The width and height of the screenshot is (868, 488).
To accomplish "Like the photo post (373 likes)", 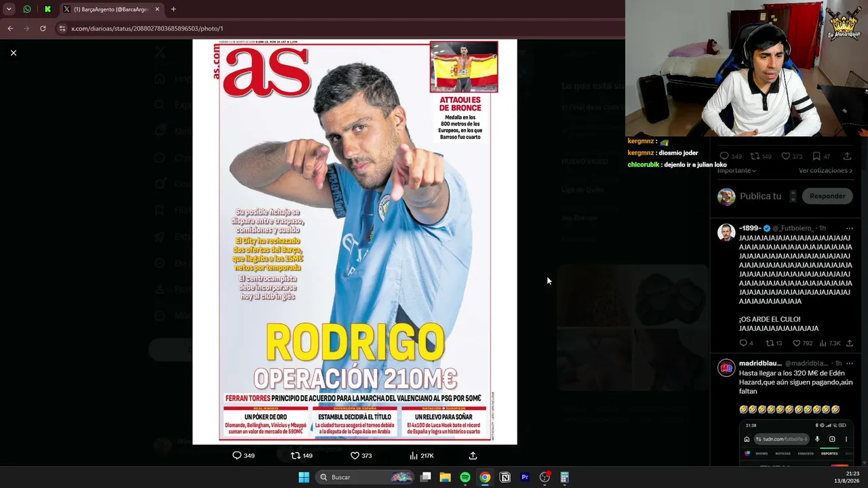I will [361, 455].
